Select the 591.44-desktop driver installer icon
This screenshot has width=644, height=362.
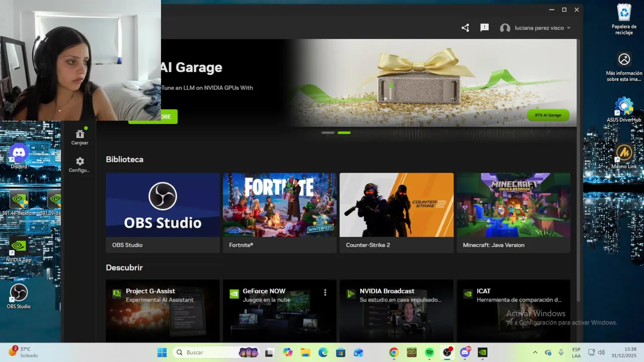tap(19, 203)
